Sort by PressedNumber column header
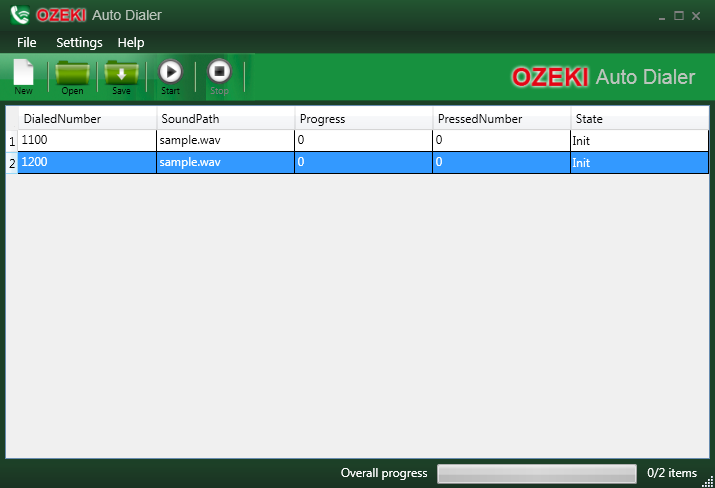 (x=502, y=119)
